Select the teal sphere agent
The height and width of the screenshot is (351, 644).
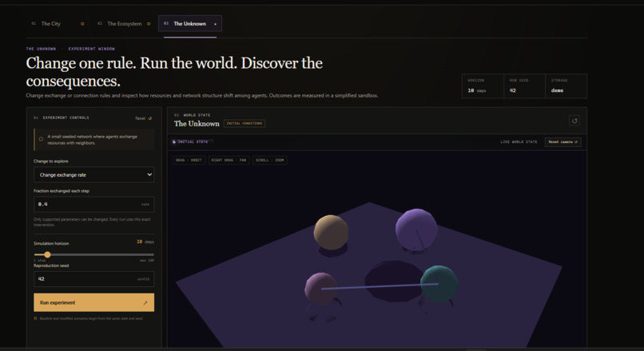click(x=439, y=284)
